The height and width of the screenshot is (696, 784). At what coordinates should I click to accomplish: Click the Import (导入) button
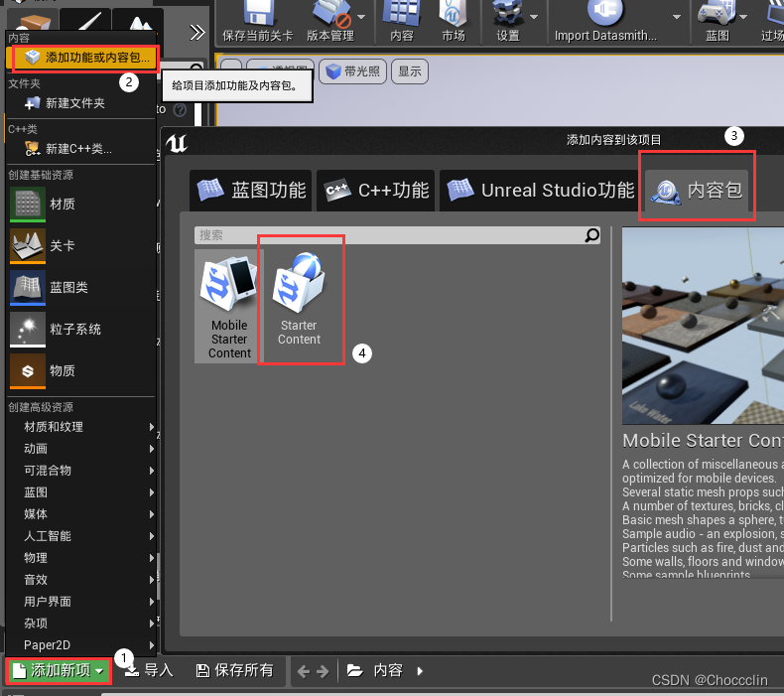[149, 670]
